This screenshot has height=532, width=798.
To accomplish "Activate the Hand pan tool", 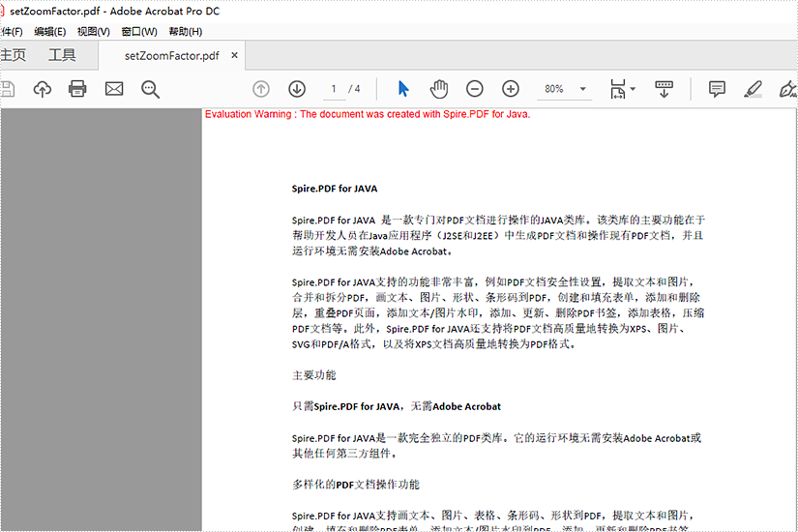I will (439, 89).
